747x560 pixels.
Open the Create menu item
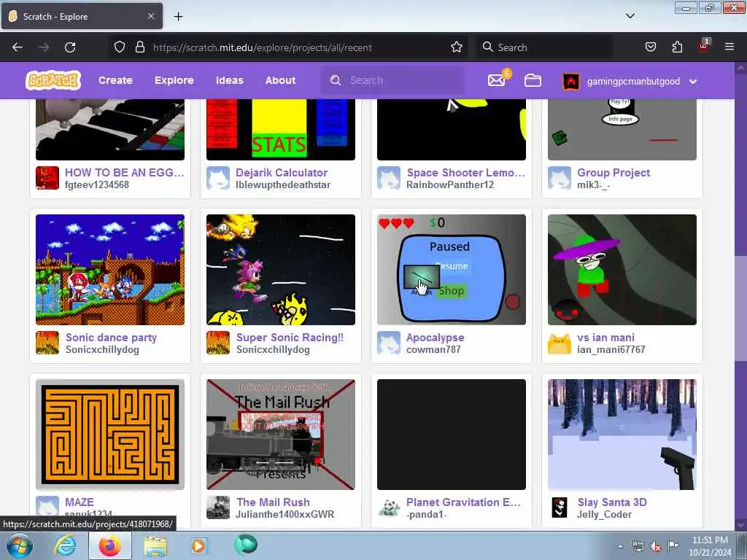(115, 80)
